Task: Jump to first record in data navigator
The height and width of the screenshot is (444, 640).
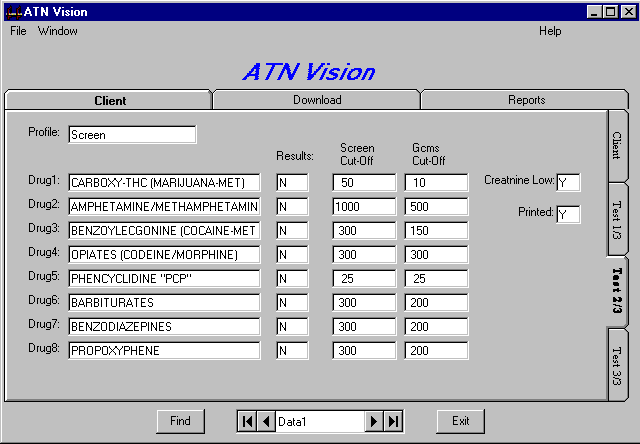Action: click(247, 421)
